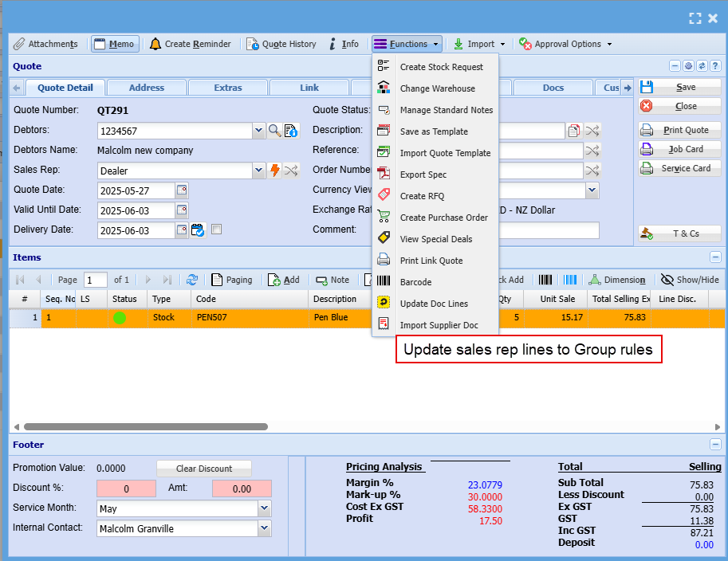Click the Clear Discount button
The width and height of the screenshot is (728, 561).
204,469
